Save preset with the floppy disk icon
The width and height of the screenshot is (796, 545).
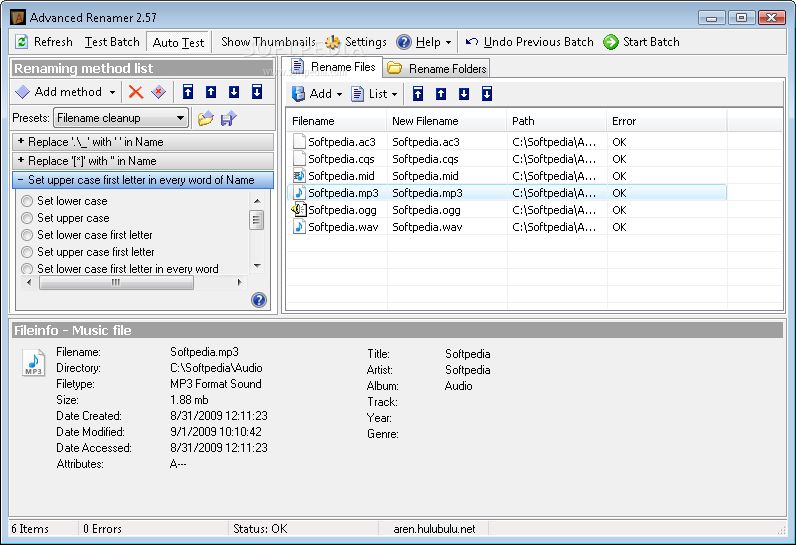click(x=228, y=119)
